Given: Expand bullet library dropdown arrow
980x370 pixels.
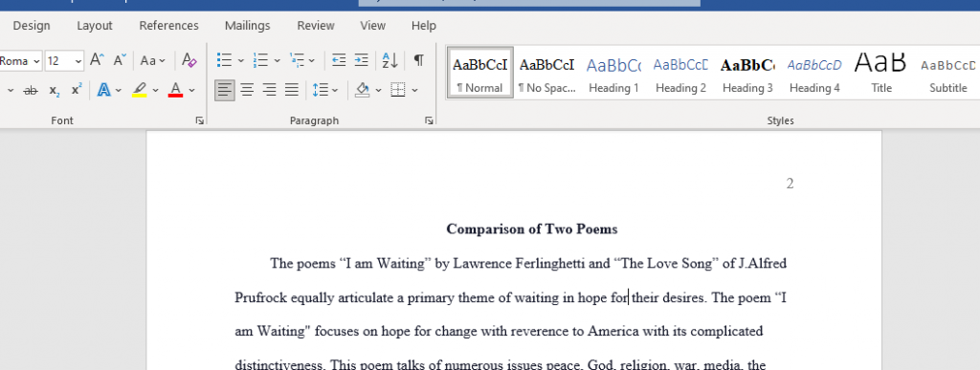Looking at the screenshot, I should (240, 60).
